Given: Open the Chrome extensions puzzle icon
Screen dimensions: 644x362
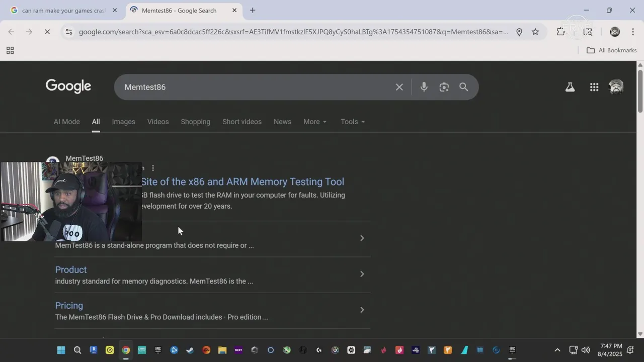Looking at the screenshot, I should pyautogui.click(x=561, y=32).
